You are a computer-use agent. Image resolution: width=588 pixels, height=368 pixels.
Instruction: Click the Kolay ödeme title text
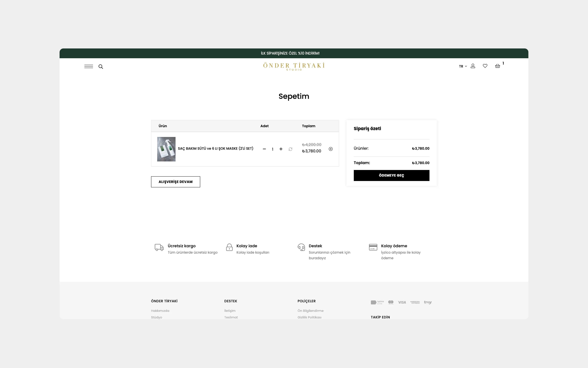[x=394, y=246]
